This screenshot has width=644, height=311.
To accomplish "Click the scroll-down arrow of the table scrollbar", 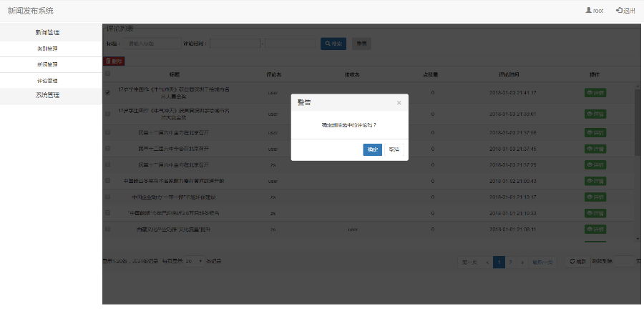I will point(638,238).
